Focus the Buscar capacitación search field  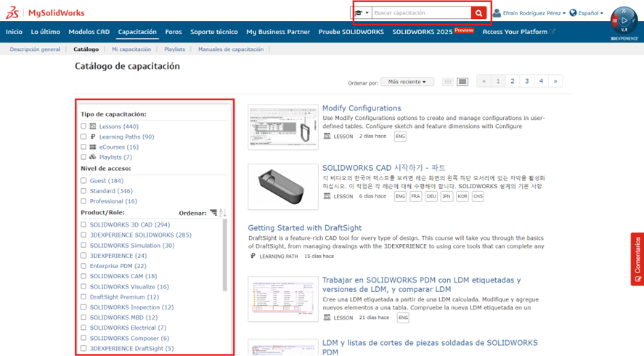pos(421,13)
